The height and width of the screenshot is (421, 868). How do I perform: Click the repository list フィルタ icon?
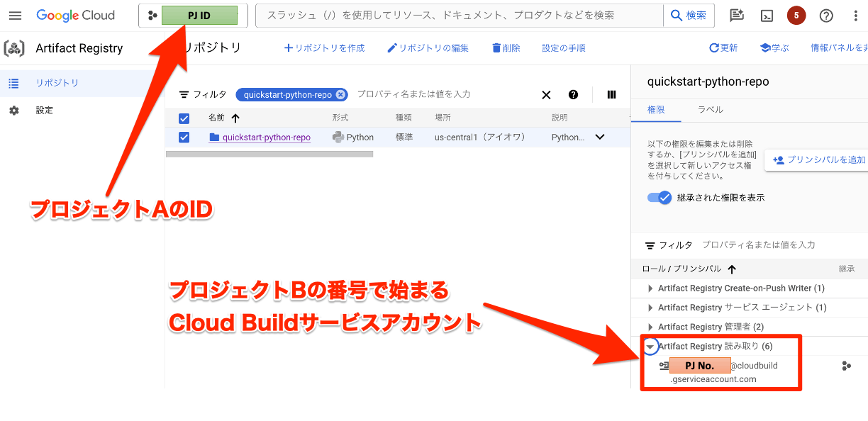pyautogui.click(x=184, y=94)
